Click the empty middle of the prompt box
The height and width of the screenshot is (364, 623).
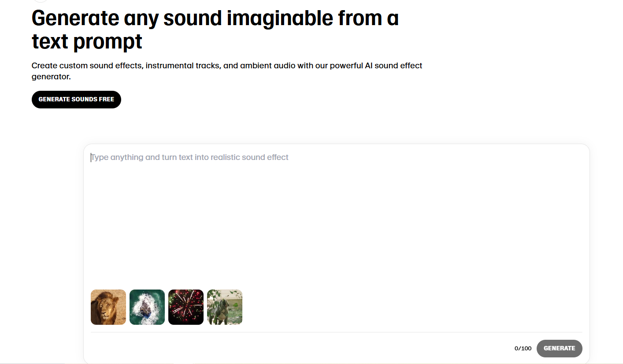coord(337,220)
